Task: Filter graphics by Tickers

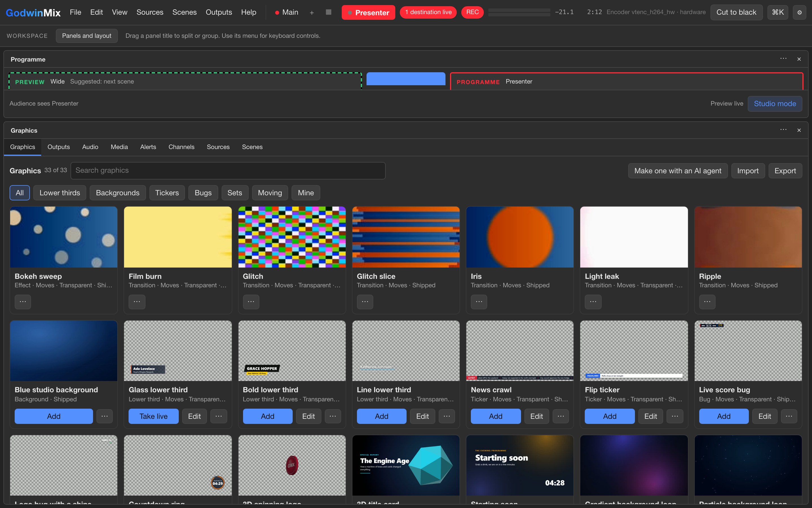Action: [167, 193]
